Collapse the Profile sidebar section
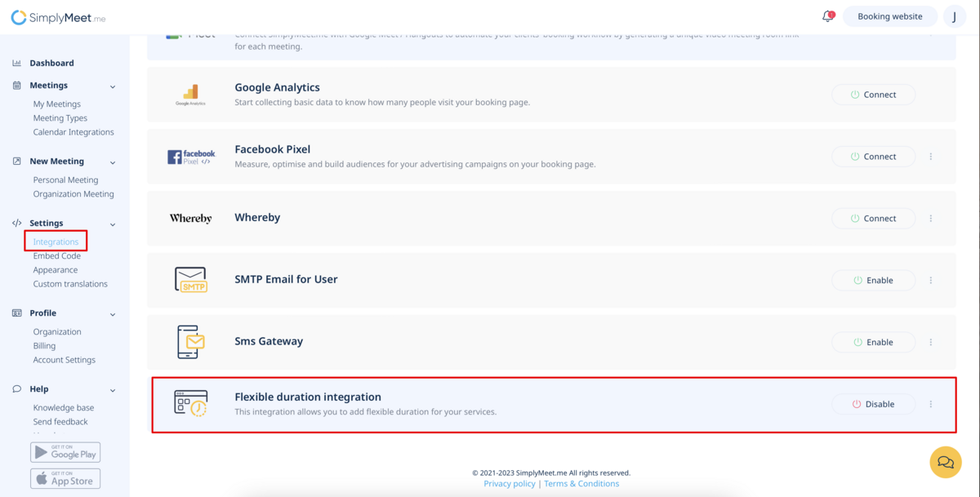 tap(113, 314)
